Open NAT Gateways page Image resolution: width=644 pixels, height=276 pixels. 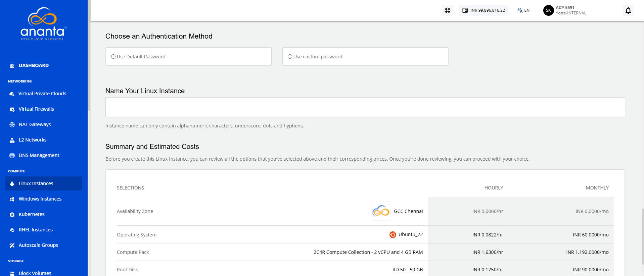click(x=35, y=124)
